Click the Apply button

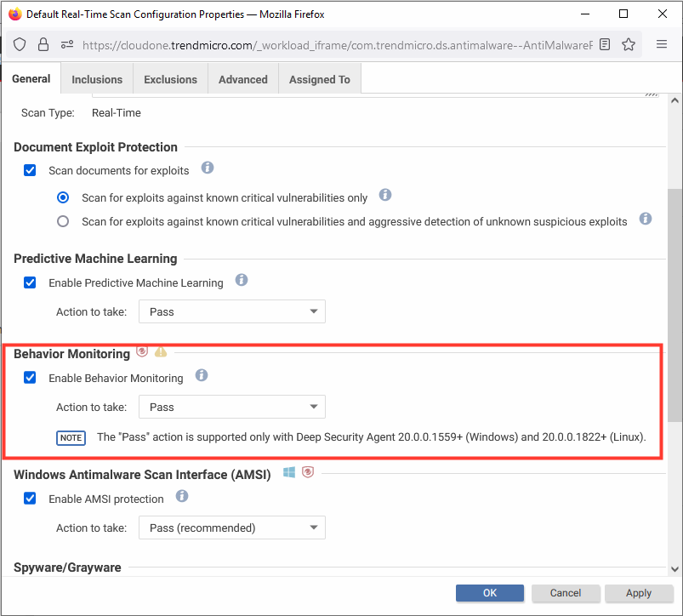639,593
